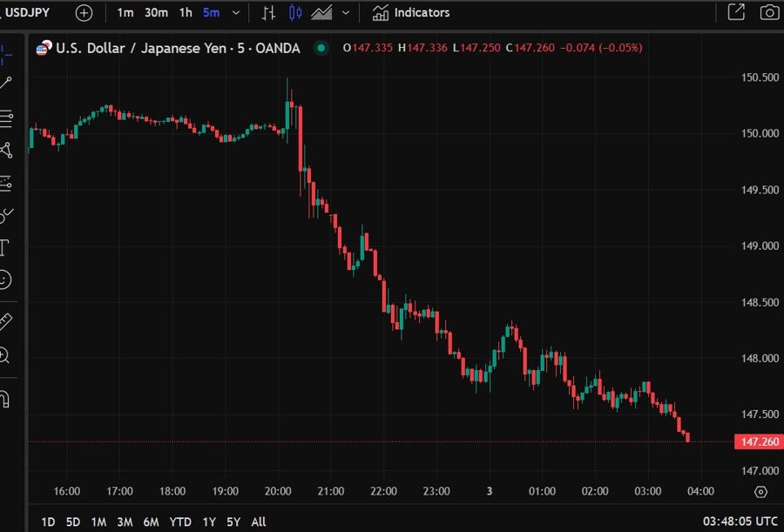This screenshot has width=784, height=532.
Task: Select the ruler measure tool
Action: 6,321
